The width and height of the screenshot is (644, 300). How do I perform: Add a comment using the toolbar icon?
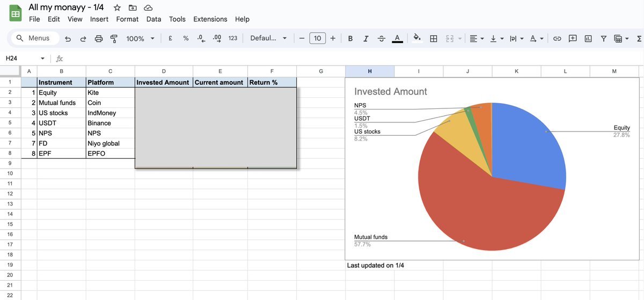pyautogui.click(x=573, y=39)
